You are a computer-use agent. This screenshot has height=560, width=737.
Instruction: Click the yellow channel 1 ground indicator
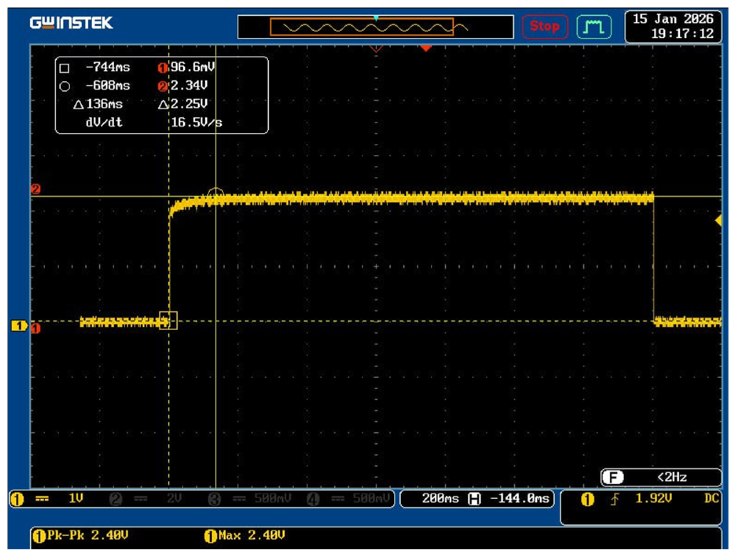click(18, 326)
